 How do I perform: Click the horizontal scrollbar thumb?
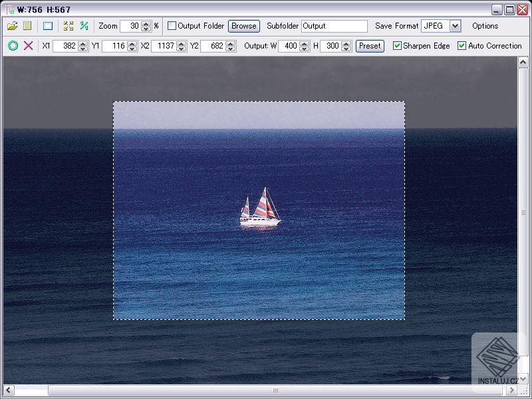(277, 390)
